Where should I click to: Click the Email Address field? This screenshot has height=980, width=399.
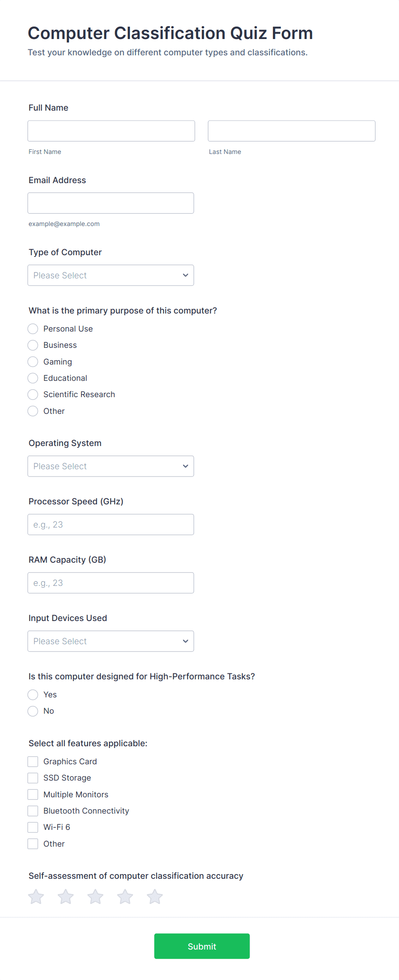(x=111, y=203)
